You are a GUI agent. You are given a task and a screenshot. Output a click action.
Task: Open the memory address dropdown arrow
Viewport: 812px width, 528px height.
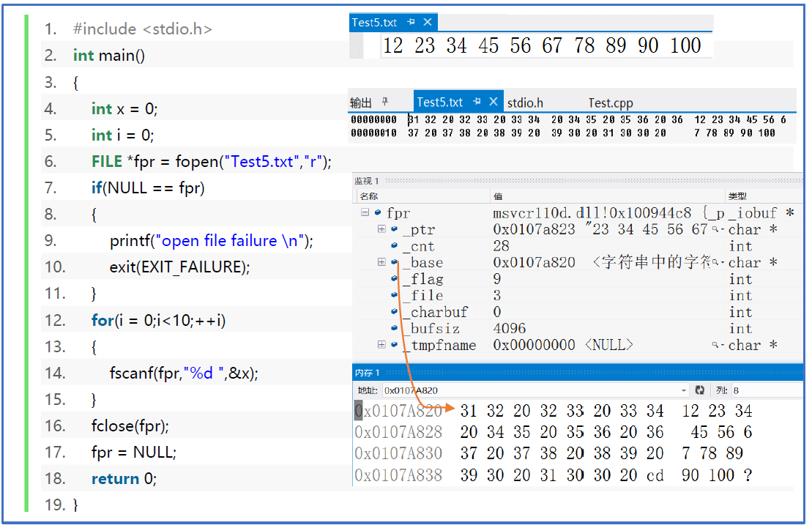point(684,390)
